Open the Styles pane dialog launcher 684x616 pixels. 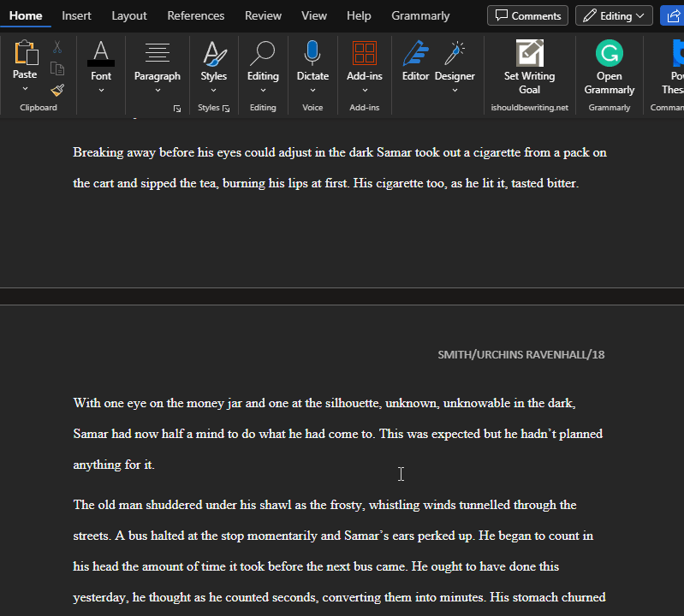pyautogui.click(x=226, y=109)
